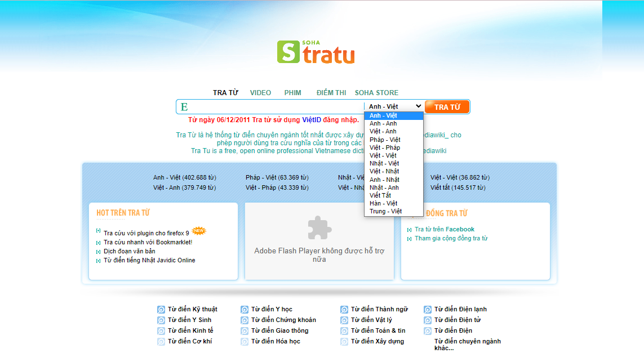
Task: Open the PHIM tab
Action: 293,93
